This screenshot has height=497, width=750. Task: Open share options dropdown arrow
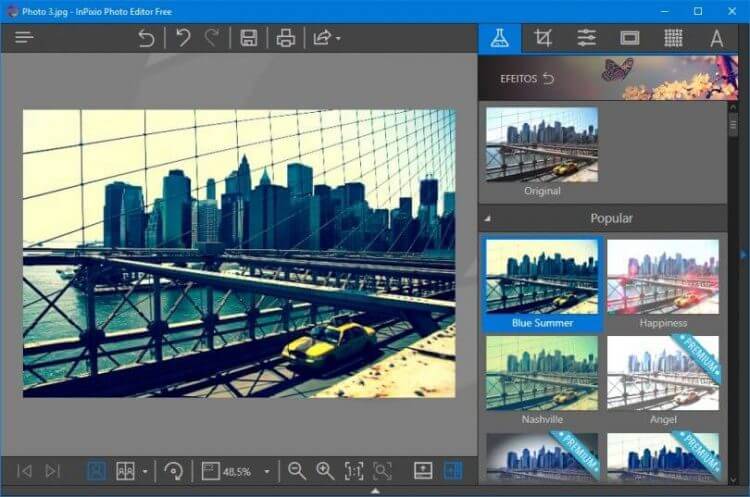(x=338, y=39)
